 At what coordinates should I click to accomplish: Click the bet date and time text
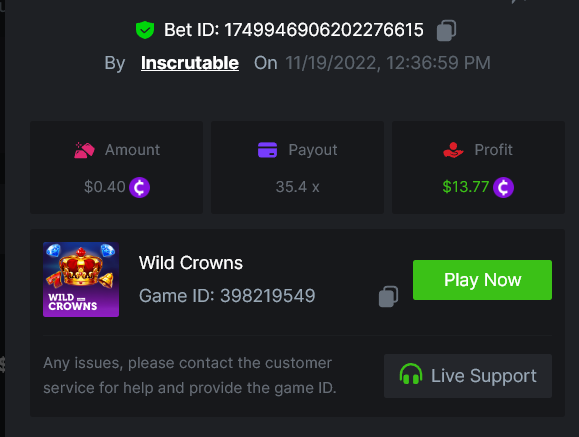pos(388,63)
